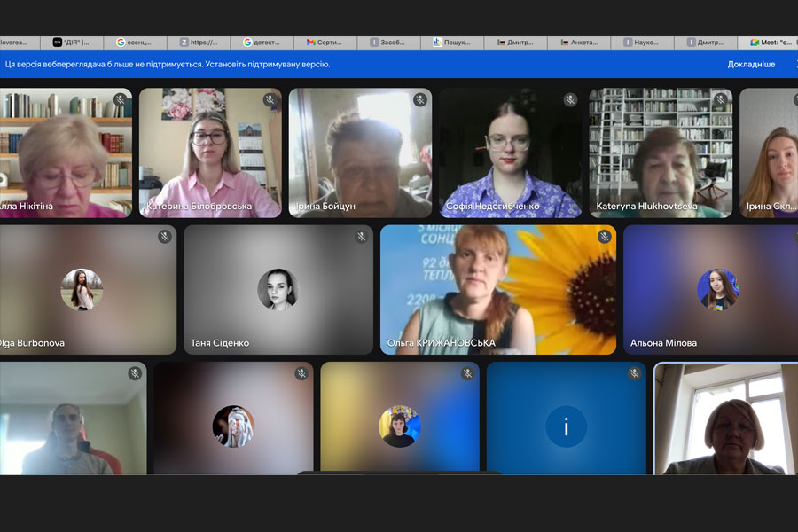Click the avatar with the yellow-blue background
Viewport: 798px width, 532px height.
400,426
